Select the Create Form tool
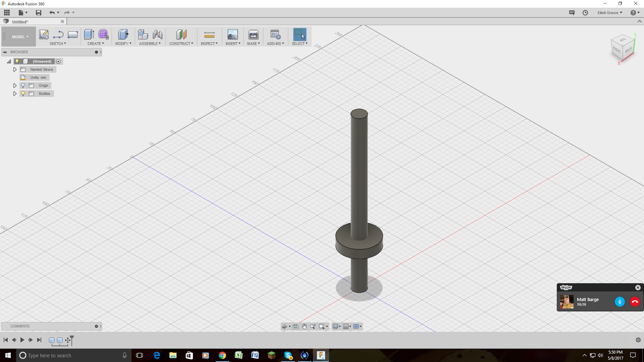The image size is (644, 362). click(103, 35)
